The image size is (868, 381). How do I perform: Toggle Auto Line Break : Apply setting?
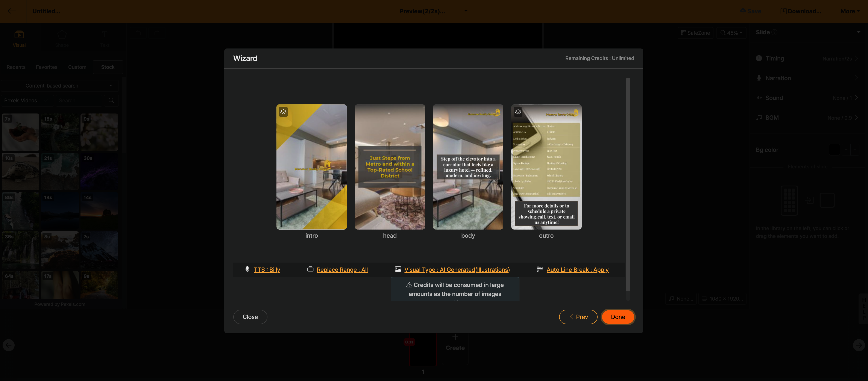click(x=577, y=270)
